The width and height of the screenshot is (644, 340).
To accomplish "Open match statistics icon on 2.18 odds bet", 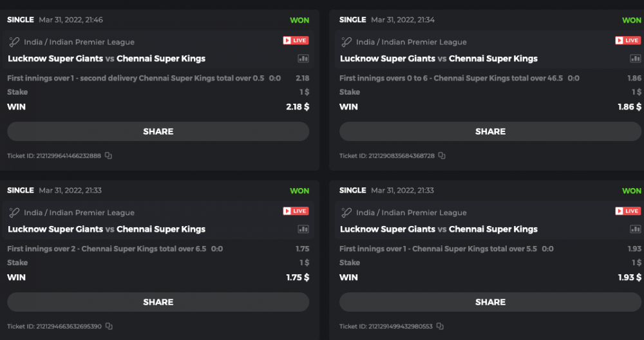I will (303, 59).
